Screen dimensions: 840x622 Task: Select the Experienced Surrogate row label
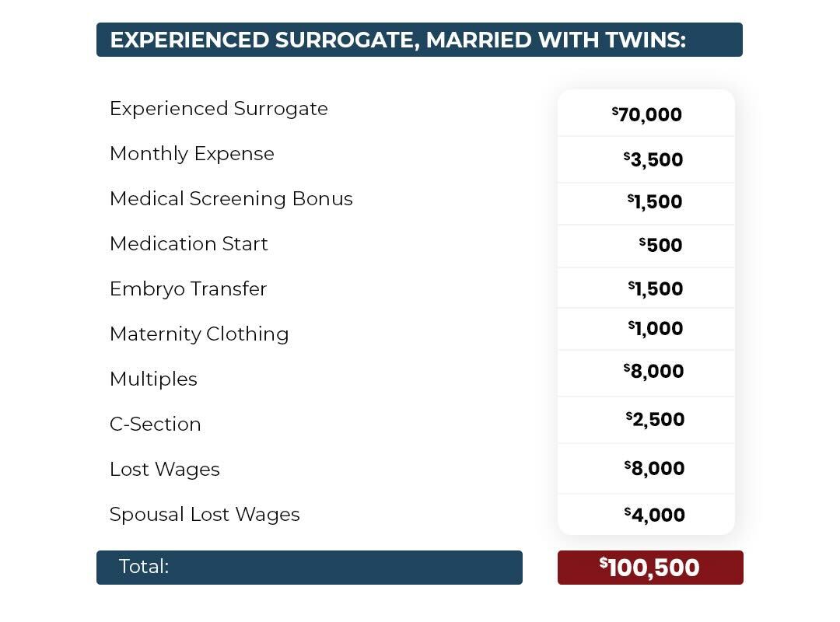point(219,109)
